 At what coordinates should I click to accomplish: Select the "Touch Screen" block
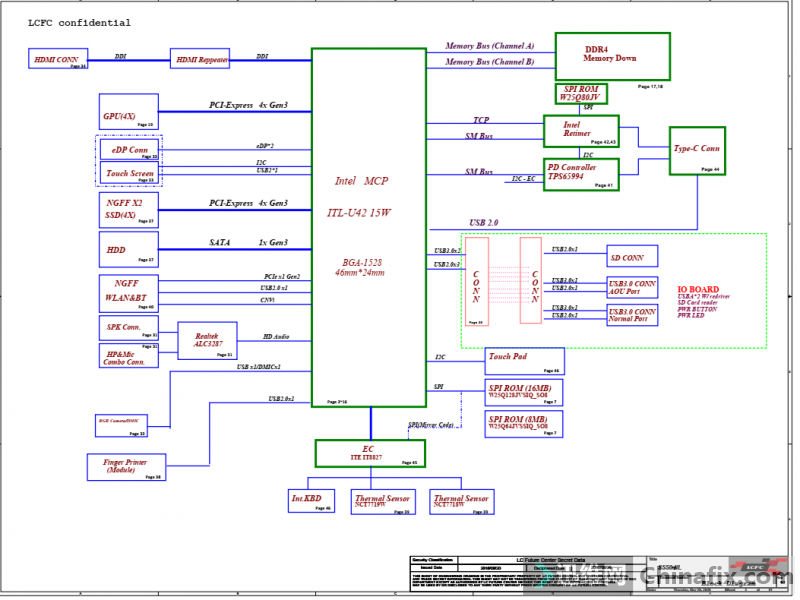(x=129, y=173)
